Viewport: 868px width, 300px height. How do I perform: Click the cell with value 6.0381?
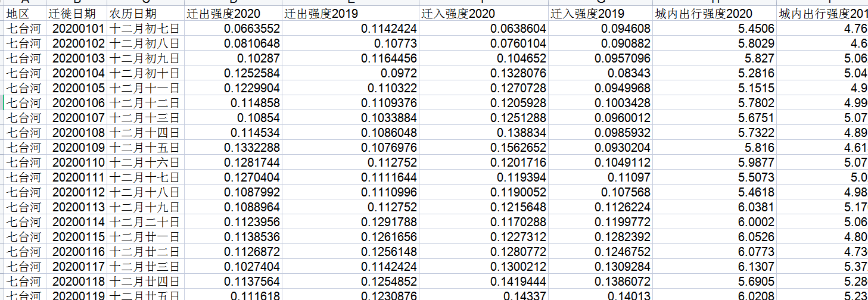(x=715, y=207)
